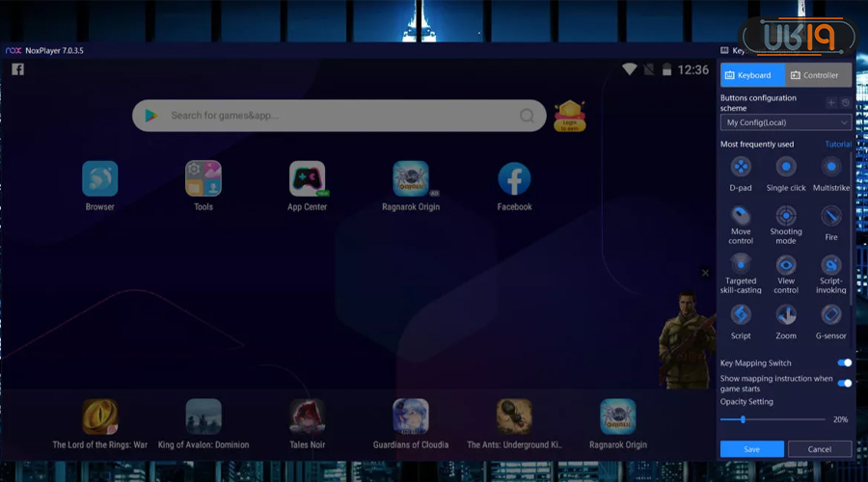Image resolution: width=868 pixels, height=482 pixels.
Task: Launch Guardians of Cloudia
Action: (x=411, y=416)
